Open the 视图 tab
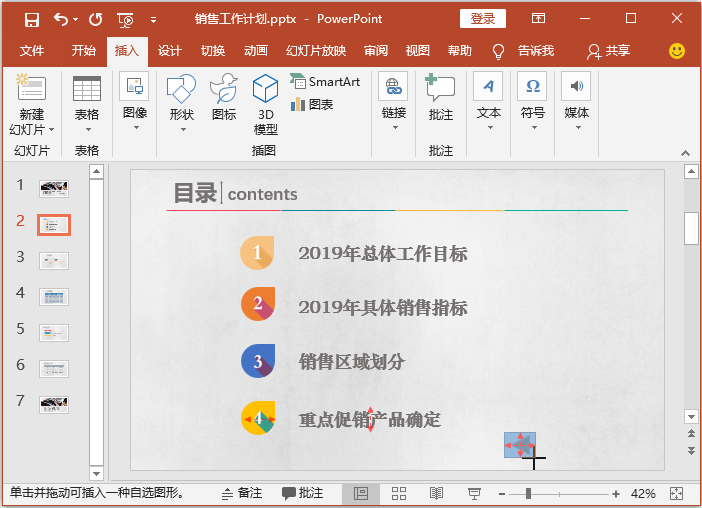702x508 pixels. point(418,51)
